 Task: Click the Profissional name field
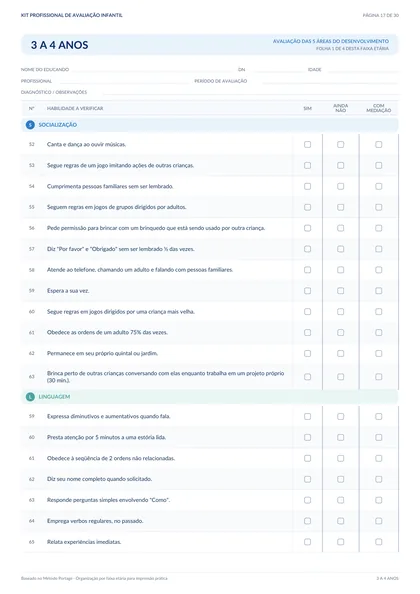122,81
